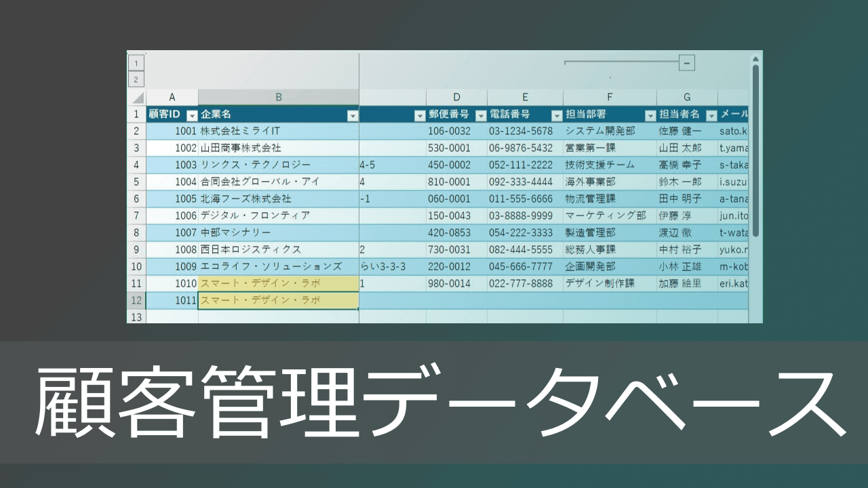The image size is (868, 488).
Task: Open the 企業名 filter dropdown
Action: pos(352,115)
